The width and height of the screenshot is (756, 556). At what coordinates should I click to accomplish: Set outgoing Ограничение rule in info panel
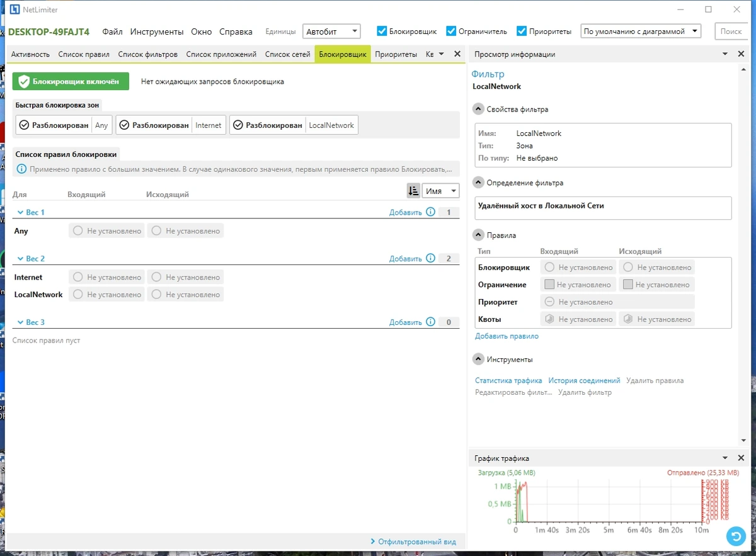pyautogui.click(x=657, y=285)
